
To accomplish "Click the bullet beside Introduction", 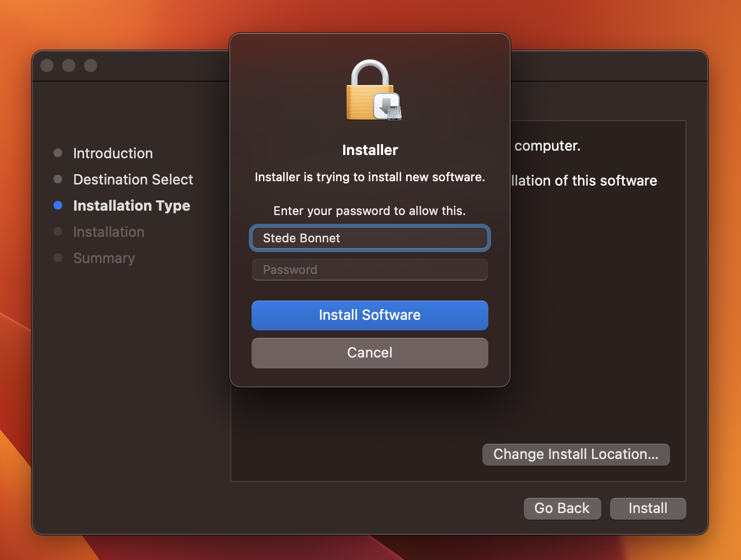I will click(x=58, y=153).
